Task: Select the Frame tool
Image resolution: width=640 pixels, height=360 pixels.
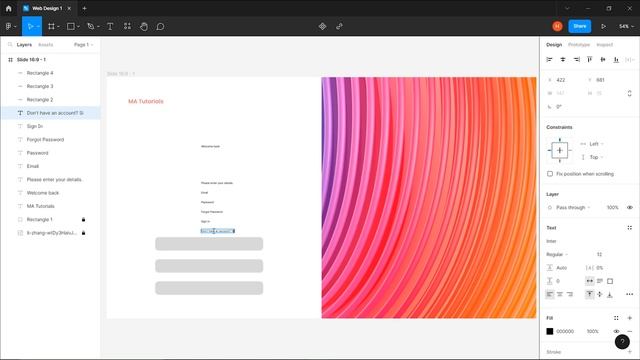Action: [x=51, y=27]
